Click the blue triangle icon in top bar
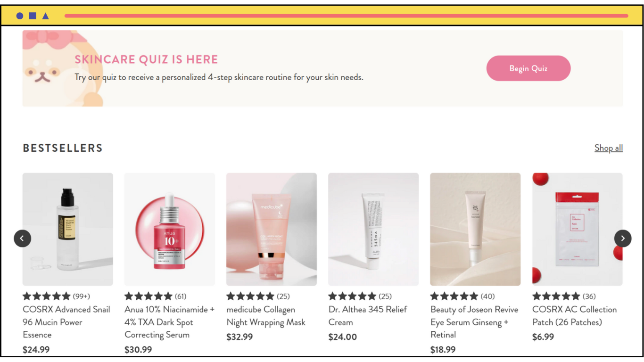 click(45, 16)
